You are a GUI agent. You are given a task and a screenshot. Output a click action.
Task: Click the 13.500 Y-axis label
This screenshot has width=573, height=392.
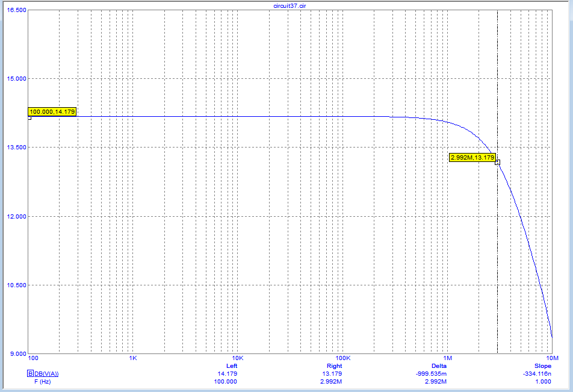[17, 148]
